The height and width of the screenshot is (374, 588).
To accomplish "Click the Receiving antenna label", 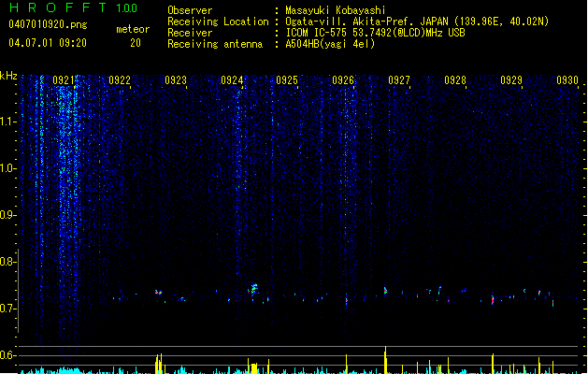I will (x=215, y=44).
